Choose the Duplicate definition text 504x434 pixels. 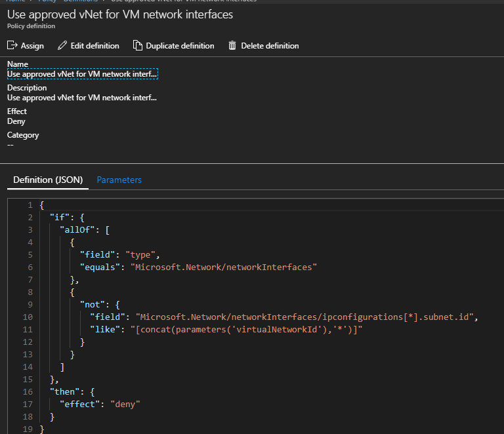click(x=180, y=46)
